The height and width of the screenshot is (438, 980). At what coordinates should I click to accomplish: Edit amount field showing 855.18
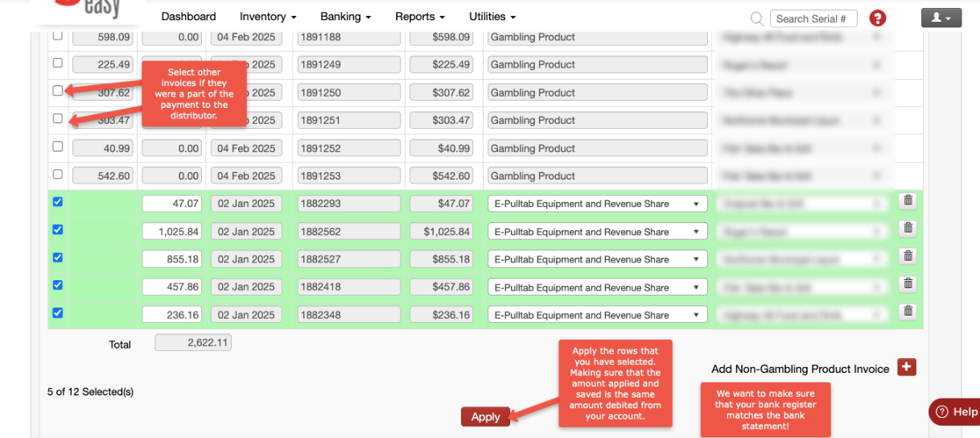pyautogui.click(x=171, y=259)
